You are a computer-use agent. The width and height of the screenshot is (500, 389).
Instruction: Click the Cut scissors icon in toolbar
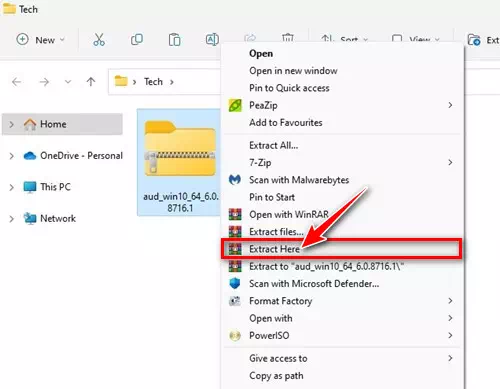99,39
